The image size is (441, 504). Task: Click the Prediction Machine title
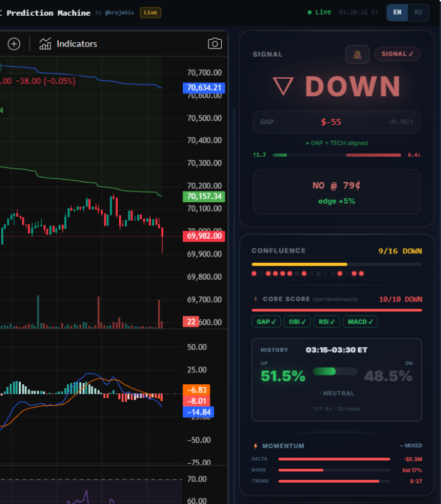[49, 13]
